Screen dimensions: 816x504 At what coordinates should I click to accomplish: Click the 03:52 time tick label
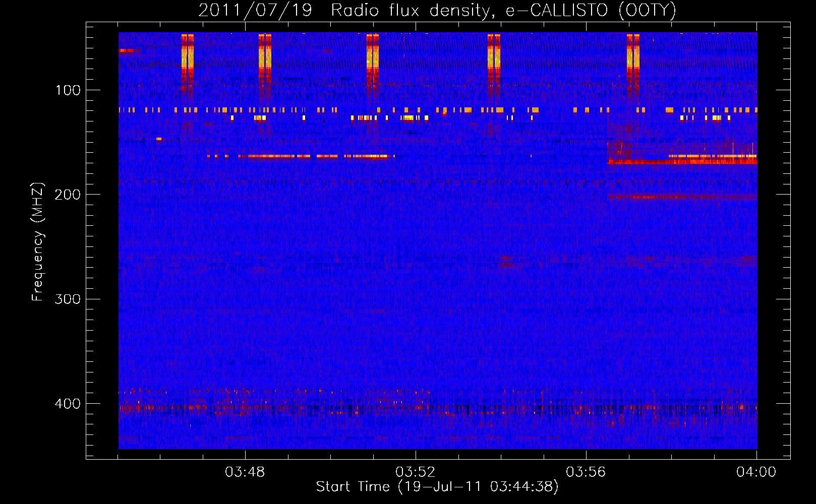tap(415, 472)
